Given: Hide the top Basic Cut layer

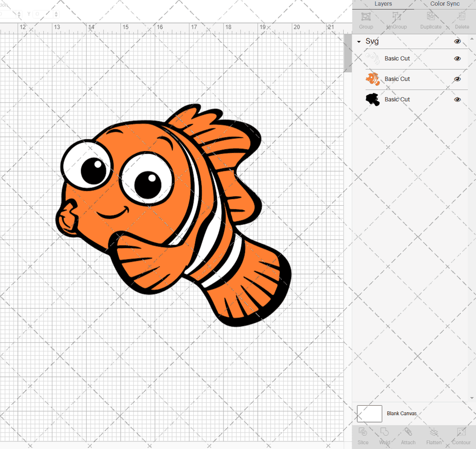Looking at the screenshot, I should click(457, 58).
